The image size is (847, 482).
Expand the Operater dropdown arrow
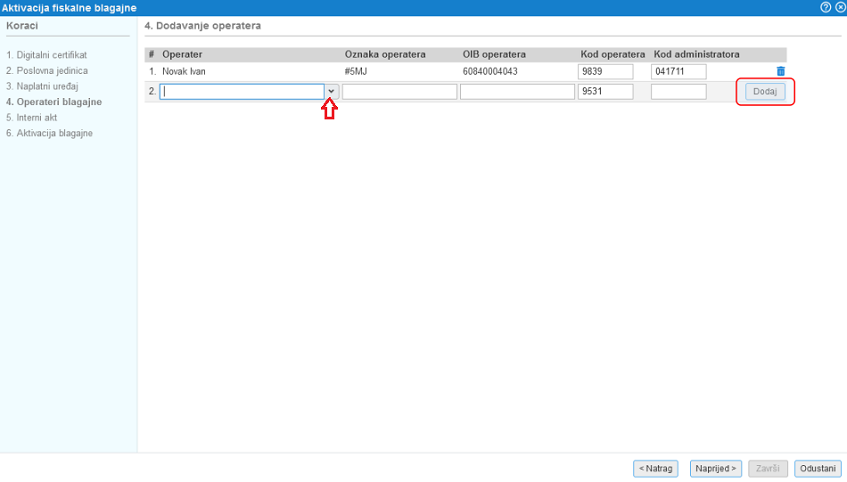tap(331, 91)
